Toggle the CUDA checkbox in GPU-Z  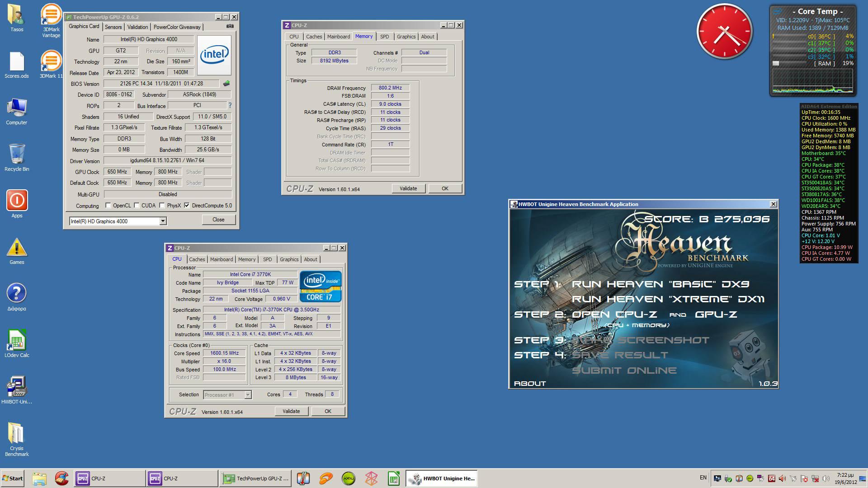click(137, 206)
